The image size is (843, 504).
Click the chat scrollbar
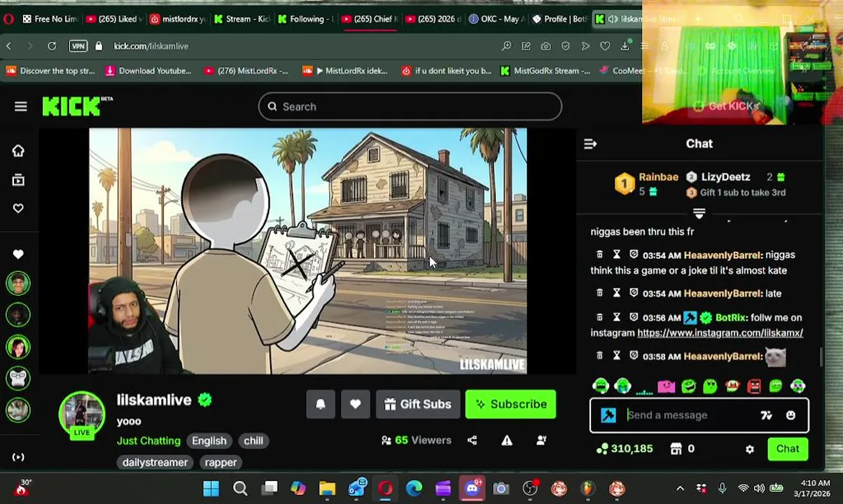click(x=821, y=356)
